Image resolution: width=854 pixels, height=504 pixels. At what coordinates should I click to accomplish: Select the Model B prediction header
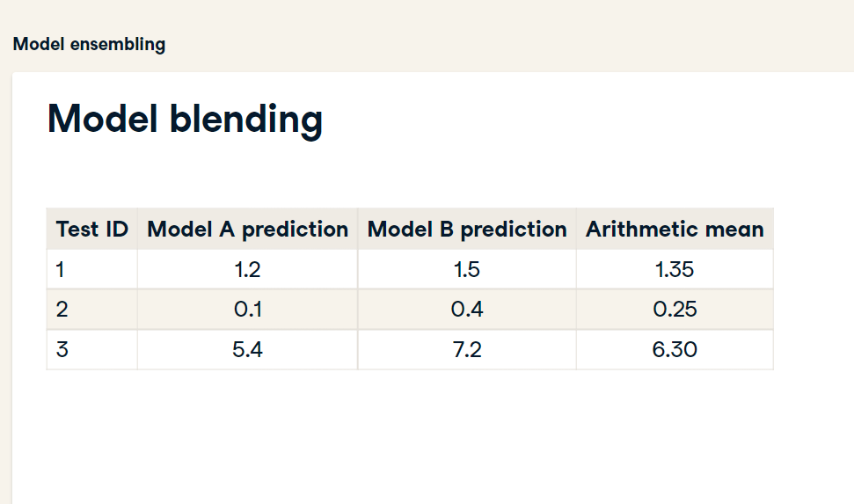(x=467, y=229)
